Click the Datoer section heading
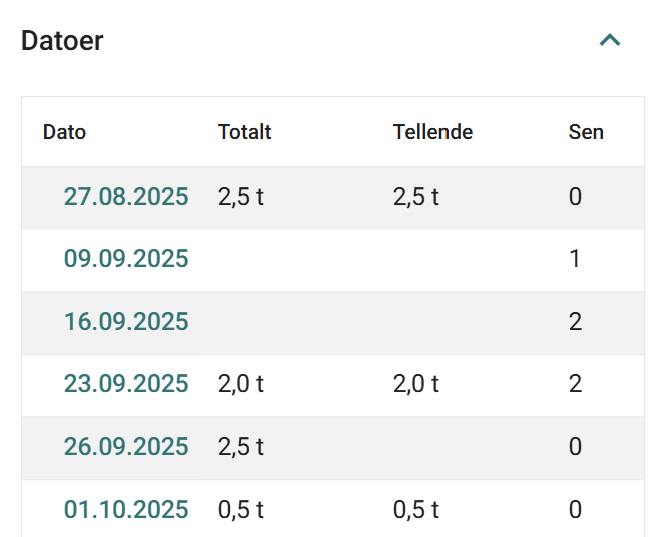The height and width of the screenshot is (537, 666). click(62, 41)
